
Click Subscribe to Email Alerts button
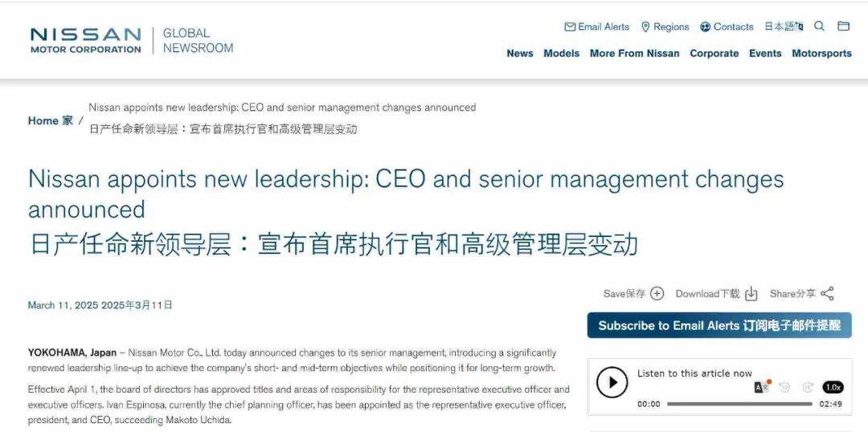pyautogui.click(x=719, y=325)
